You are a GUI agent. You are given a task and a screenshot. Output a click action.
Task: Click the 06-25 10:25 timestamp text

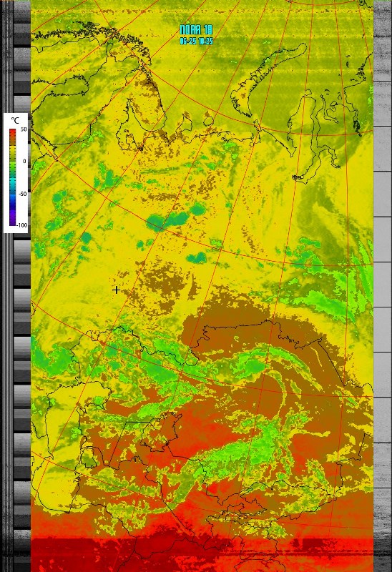point(197,41)
